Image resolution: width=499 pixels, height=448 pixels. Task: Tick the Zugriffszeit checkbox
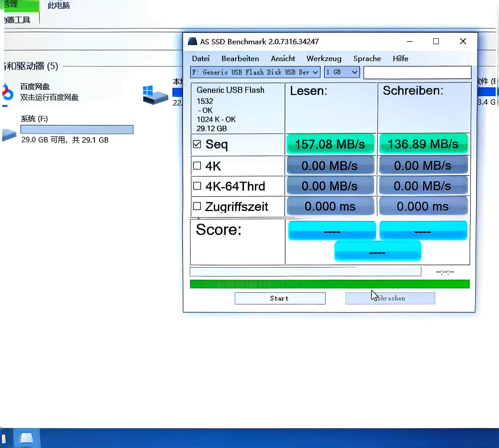(x=197, y=206)
